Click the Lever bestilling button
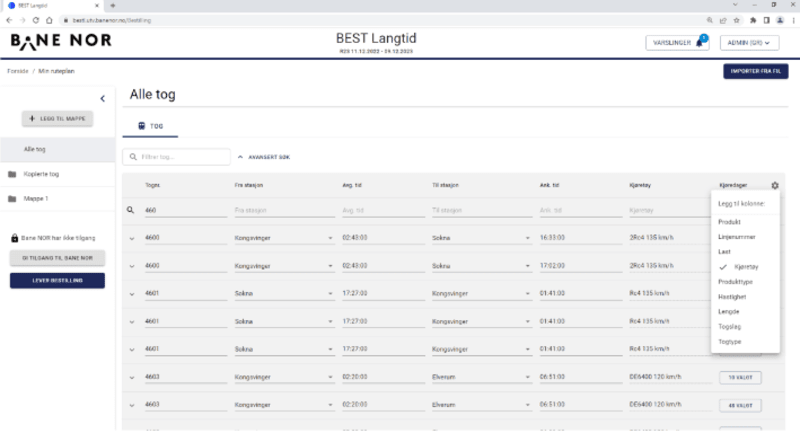Screen dimensions: 800x433 pos(57,281)
